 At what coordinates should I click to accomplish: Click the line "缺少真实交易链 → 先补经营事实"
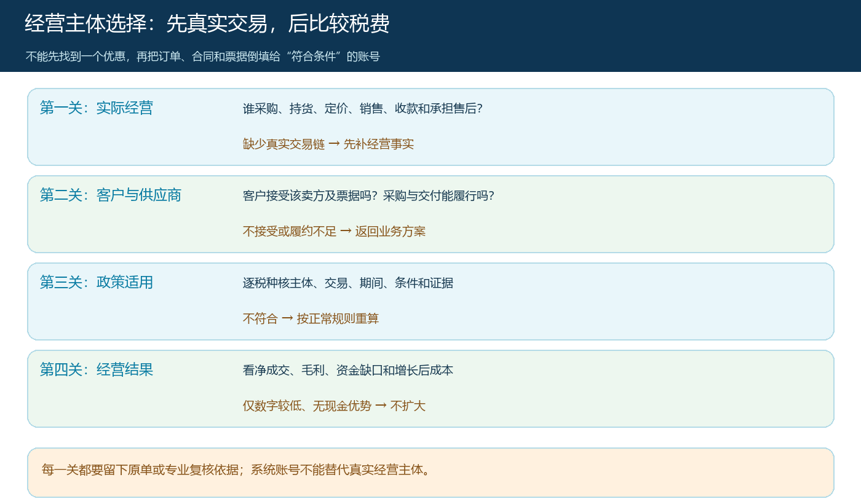coord(328,144)
